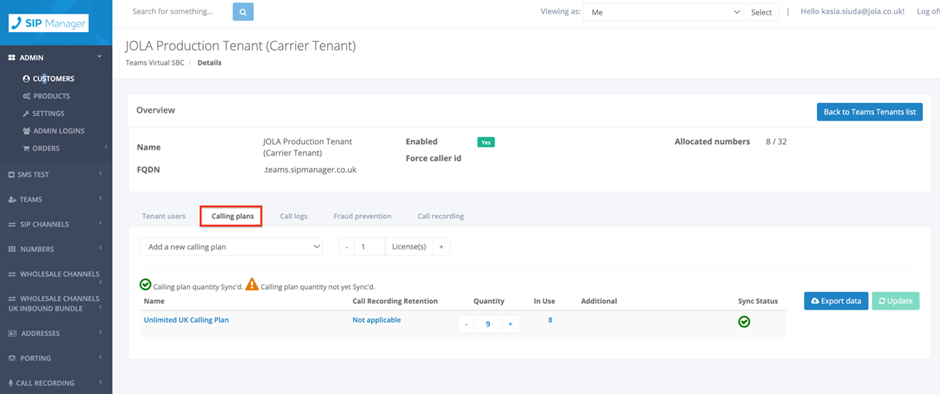Screen dimensions: 940x394
Task: Open the Call recording tab
Action: (x=441, y=216)
